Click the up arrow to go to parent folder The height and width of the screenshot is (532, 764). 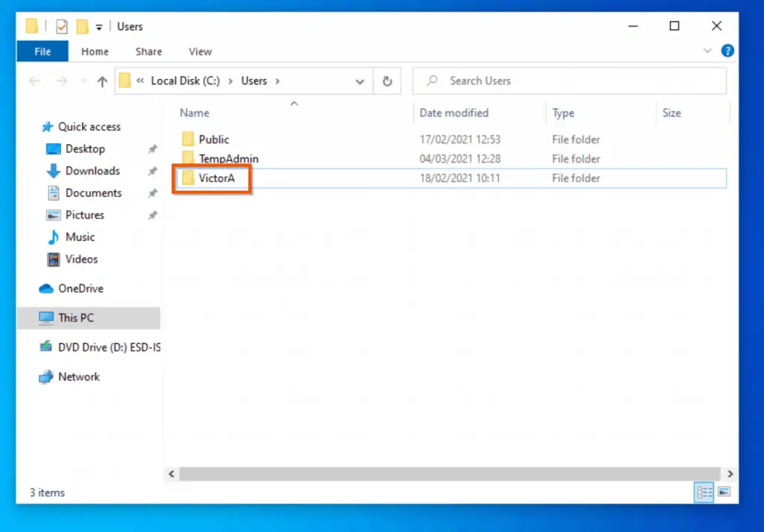[x=102, y=81]
